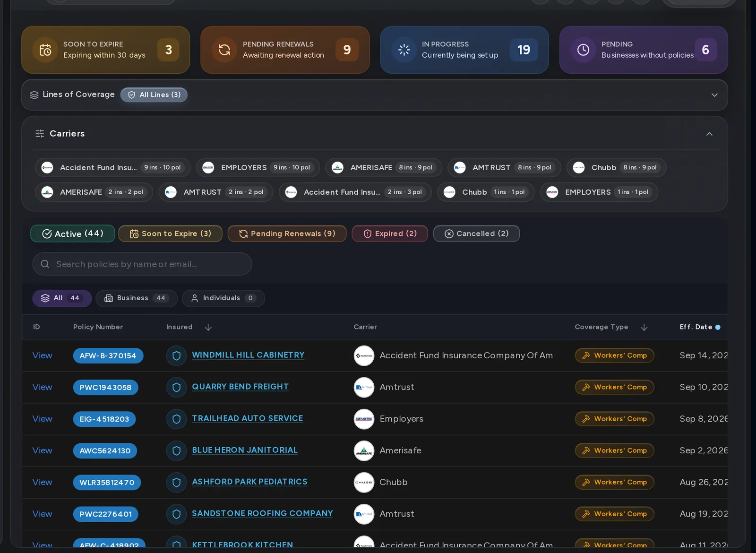
Task: Sort by Insured column arrow
Action: point(208,327)
